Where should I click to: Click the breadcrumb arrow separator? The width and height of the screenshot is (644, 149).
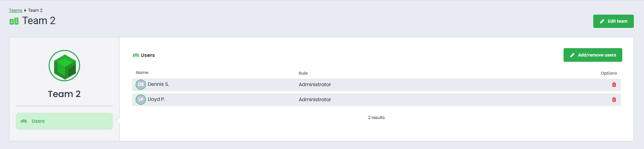[25, 10]
